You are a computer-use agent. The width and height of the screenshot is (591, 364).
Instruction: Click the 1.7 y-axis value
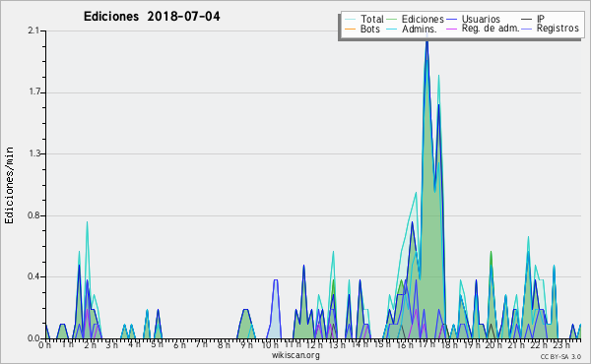pos(33,92)
